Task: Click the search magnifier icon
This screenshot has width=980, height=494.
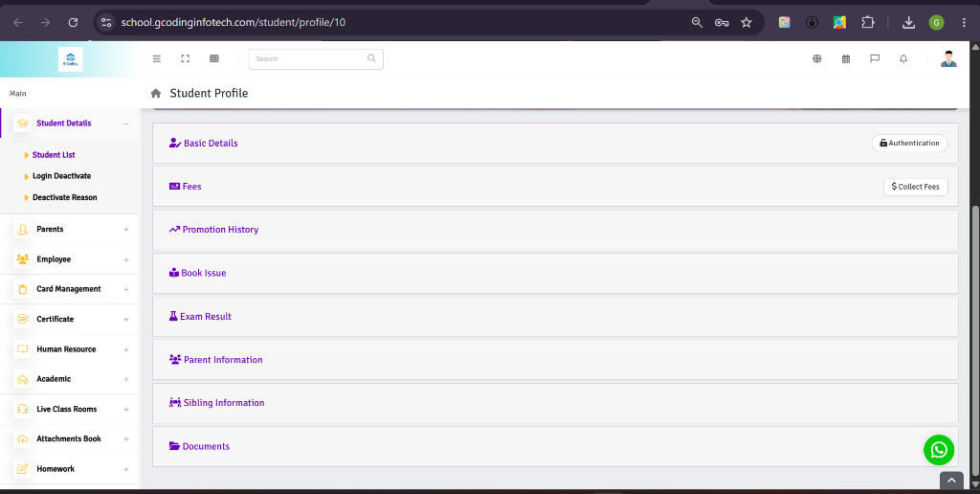Action: coord(371,58)
